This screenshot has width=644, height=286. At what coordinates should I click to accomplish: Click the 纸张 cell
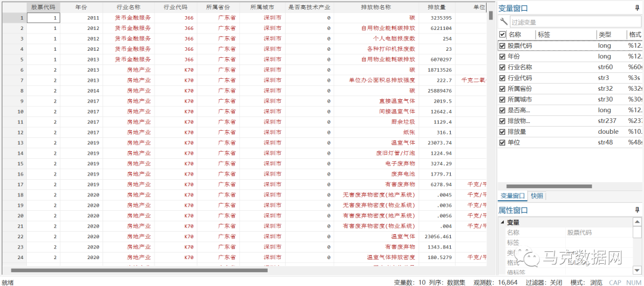tap(376, 133)
